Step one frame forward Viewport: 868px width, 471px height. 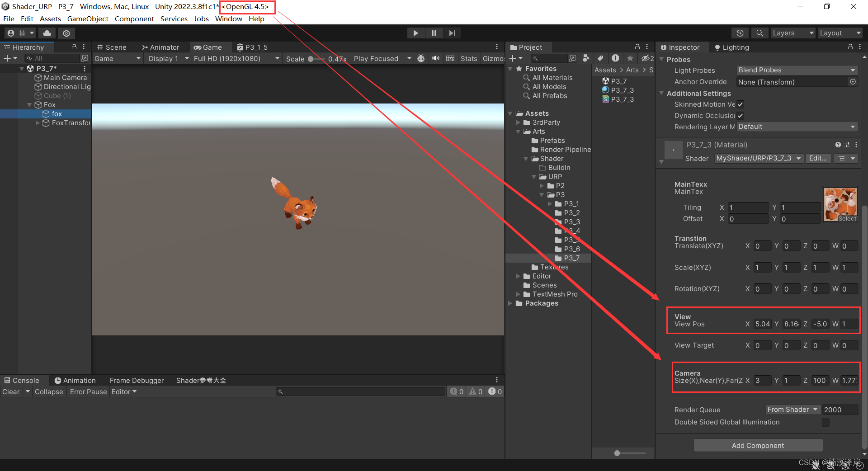(452, 33)
